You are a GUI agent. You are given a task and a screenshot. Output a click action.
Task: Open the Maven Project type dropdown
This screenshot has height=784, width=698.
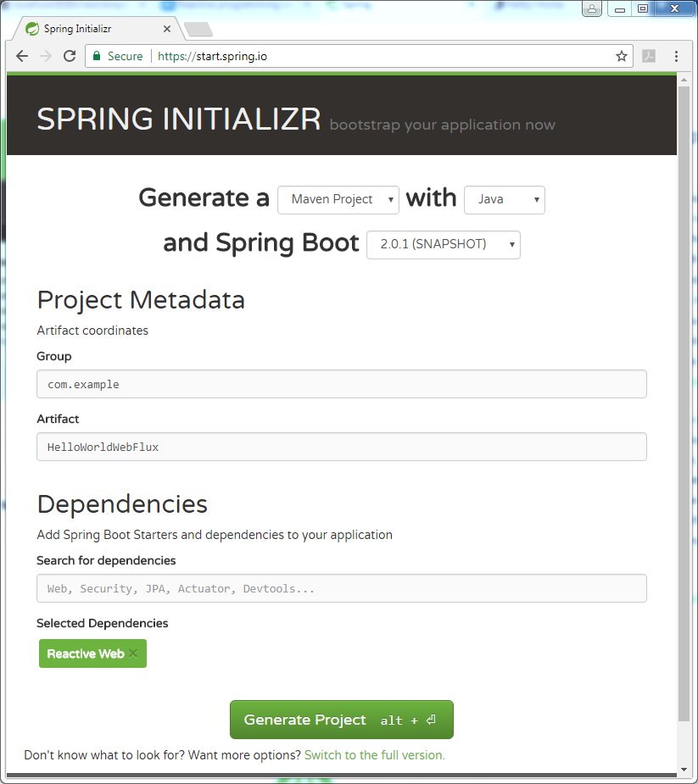[x=338, y=199]
